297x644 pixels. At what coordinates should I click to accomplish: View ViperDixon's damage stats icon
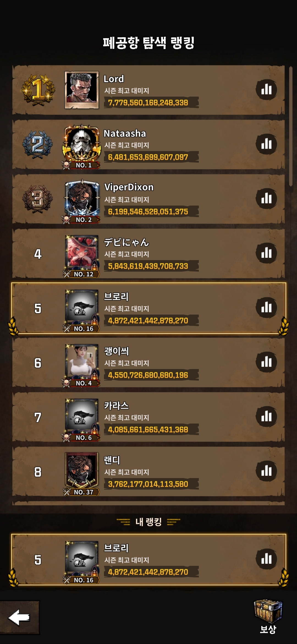(x=266, y=198)
